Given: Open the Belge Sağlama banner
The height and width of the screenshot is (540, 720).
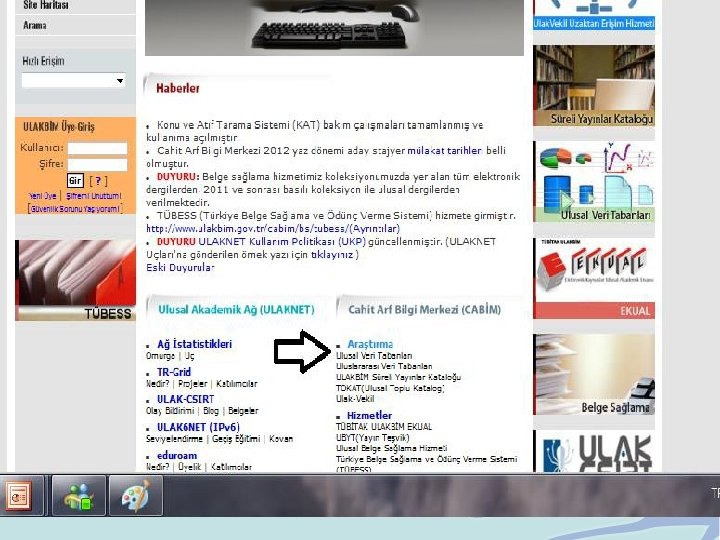Looking at the screenshot, I should [x=594, y=374].
